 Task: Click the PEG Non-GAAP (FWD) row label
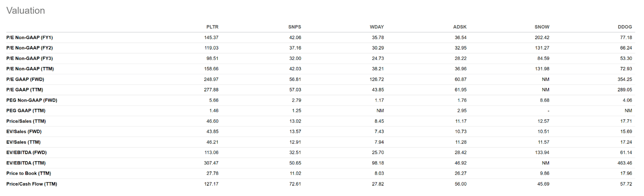pos(32,100)
